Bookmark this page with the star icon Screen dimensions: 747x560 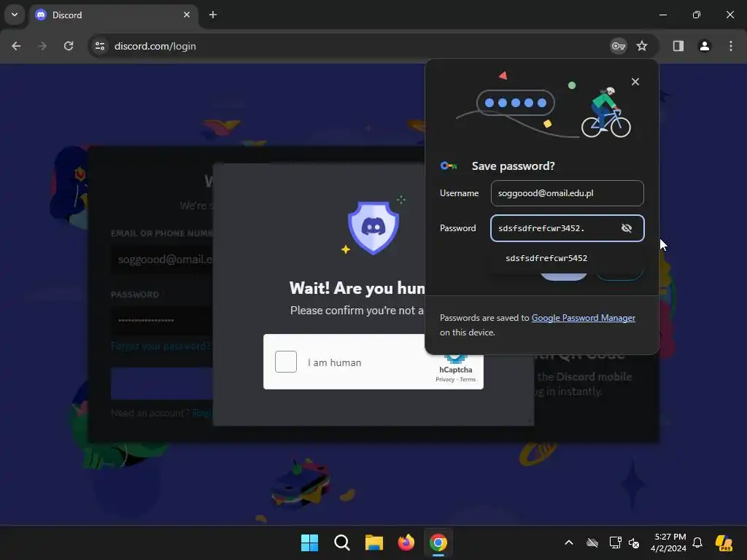(x=642, y=46)
